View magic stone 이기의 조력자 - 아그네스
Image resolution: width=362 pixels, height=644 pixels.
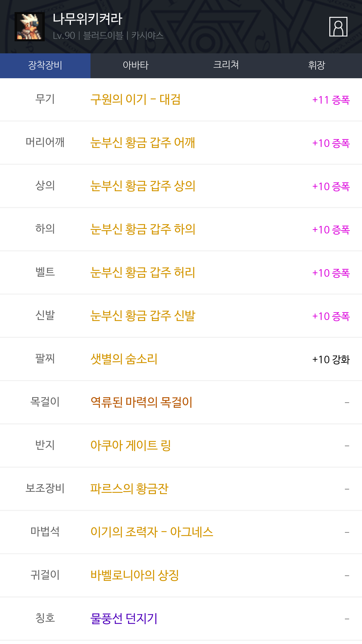click(152, 532)
